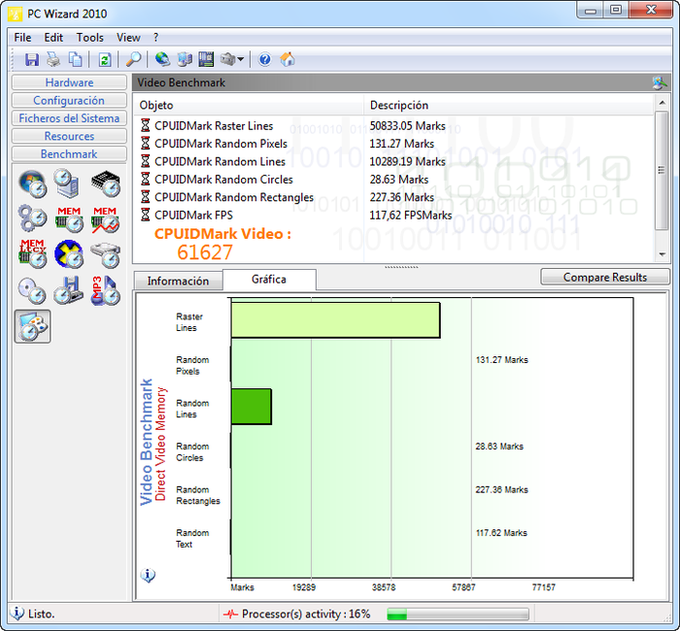Viewport: 680px width, 631px height.
Task: Click the info icon beside Listo
Action: click(x=16, y=613)
